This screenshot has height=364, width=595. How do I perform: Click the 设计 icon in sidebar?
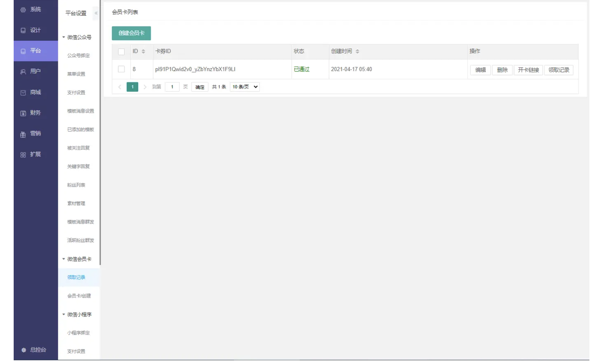pyautogui.click(x=23, y=30)
